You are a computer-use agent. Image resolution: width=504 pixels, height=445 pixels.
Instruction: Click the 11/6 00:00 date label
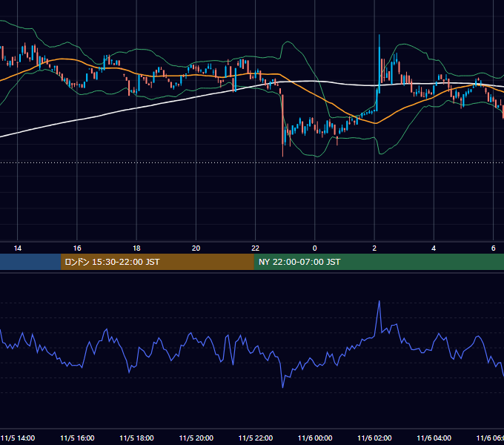click(x=315, y=438)
